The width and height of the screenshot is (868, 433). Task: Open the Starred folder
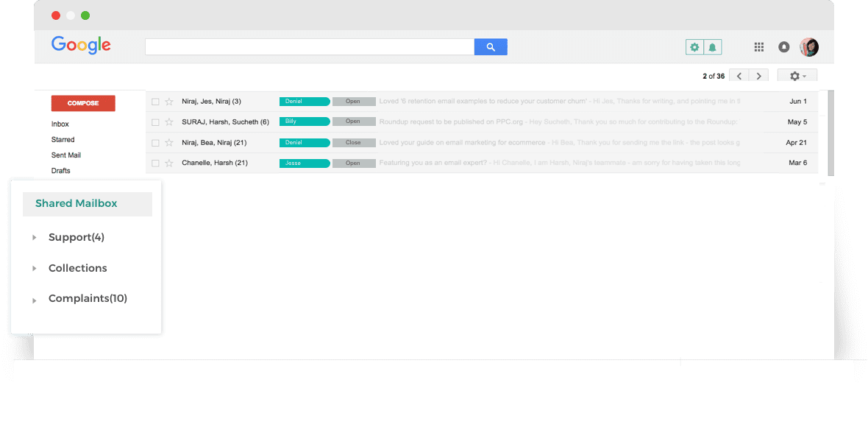tap(63, 140)
